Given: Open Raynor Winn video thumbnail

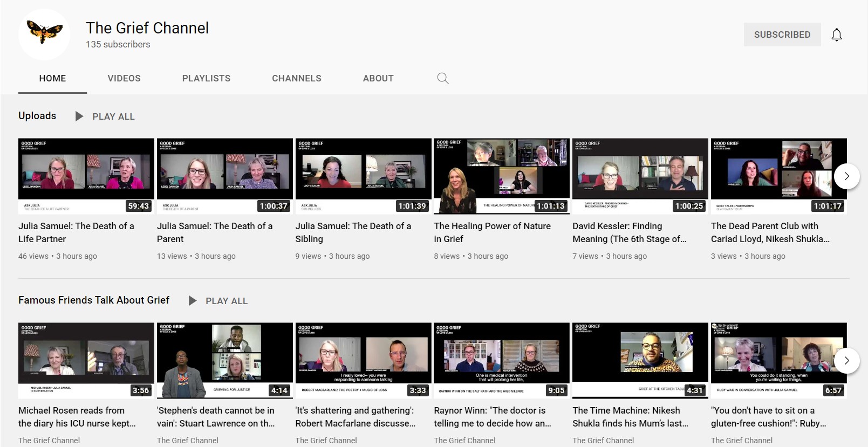Looking at the screenshot, I should 502,361.
